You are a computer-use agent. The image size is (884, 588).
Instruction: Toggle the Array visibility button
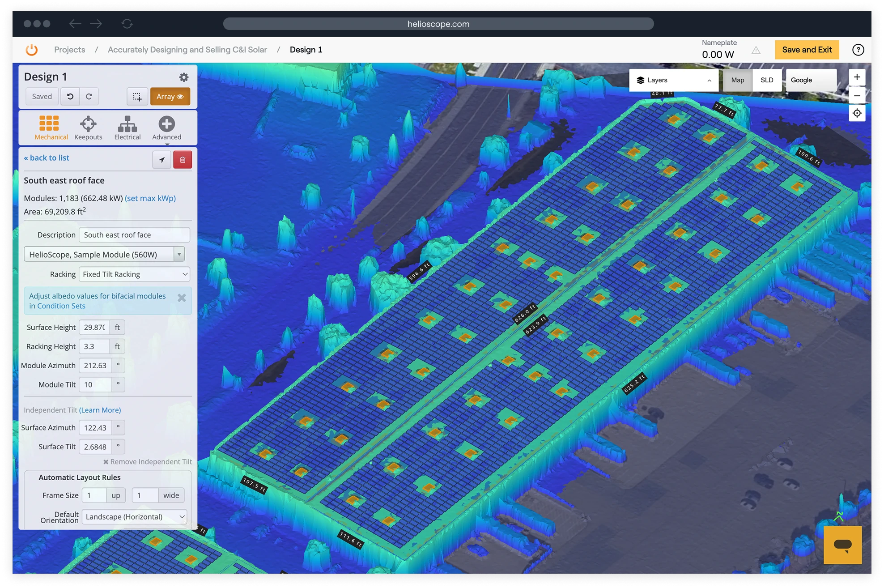[x=170, y=97]
